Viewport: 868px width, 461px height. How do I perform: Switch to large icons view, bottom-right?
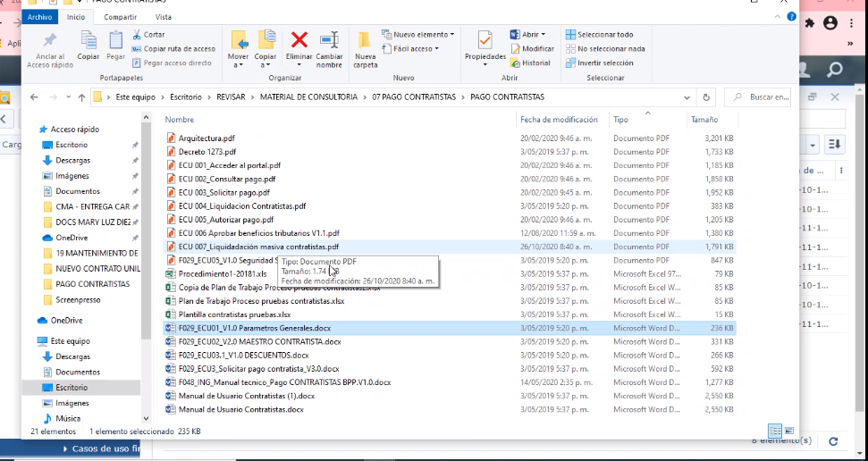pos(789,432)
